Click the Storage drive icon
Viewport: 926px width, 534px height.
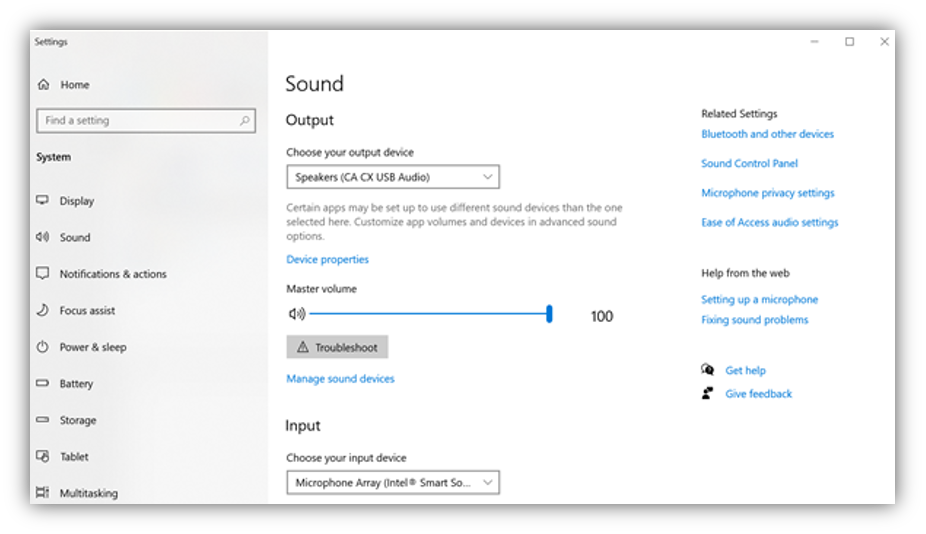42,421
